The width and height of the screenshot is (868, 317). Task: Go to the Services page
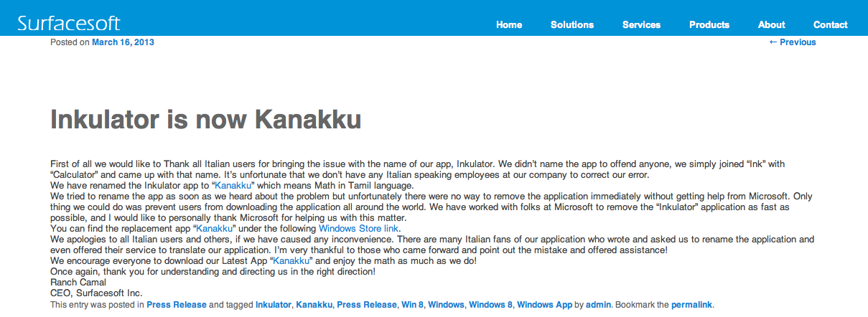pos(641,24)
